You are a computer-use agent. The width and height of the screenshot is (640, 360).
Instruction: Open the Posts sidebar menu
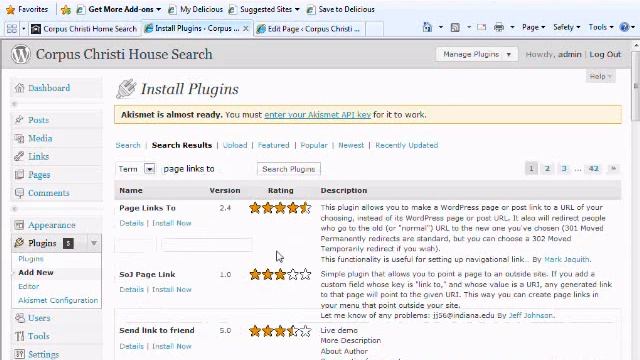tap(38, 120)
